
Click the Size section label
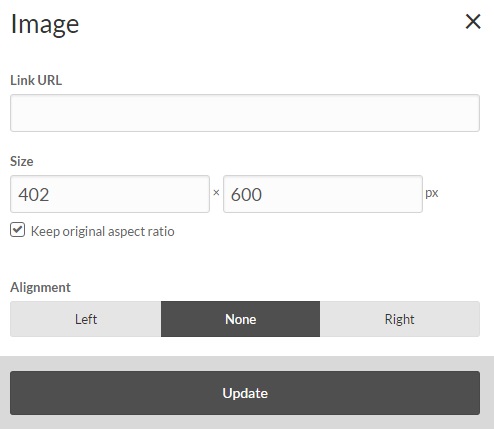pyautogui.click(x=22, y=161)
